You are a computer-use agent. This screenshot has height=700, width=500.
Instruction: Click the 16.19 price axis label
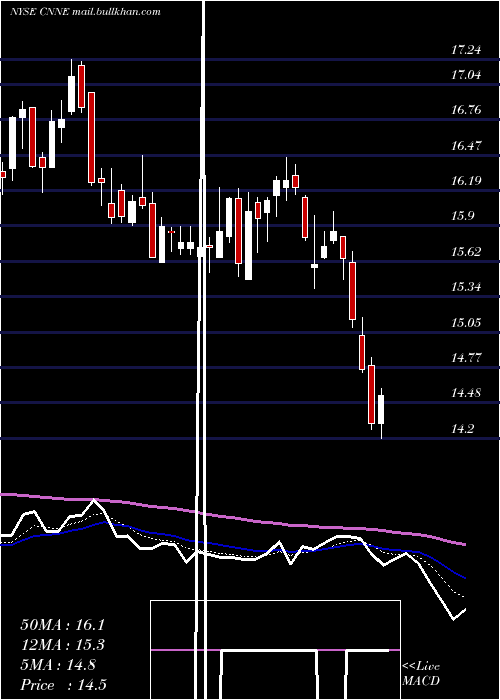466,181
